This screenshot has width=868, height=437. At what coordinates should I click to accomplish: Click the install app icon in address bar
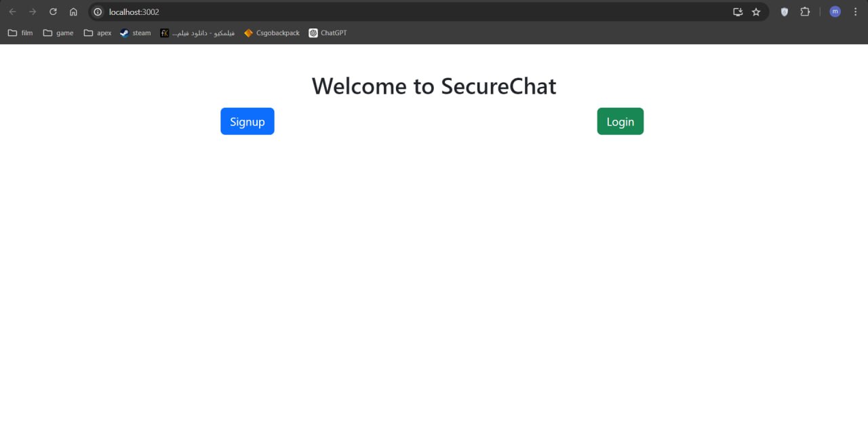(x=738, y=12)
